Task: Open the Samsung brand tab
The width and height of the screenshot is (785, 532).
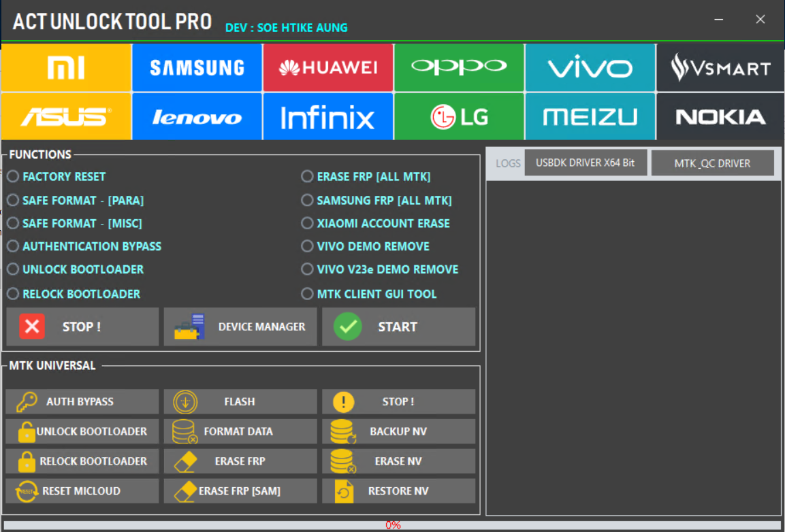Action: click(x=197, y=67)
